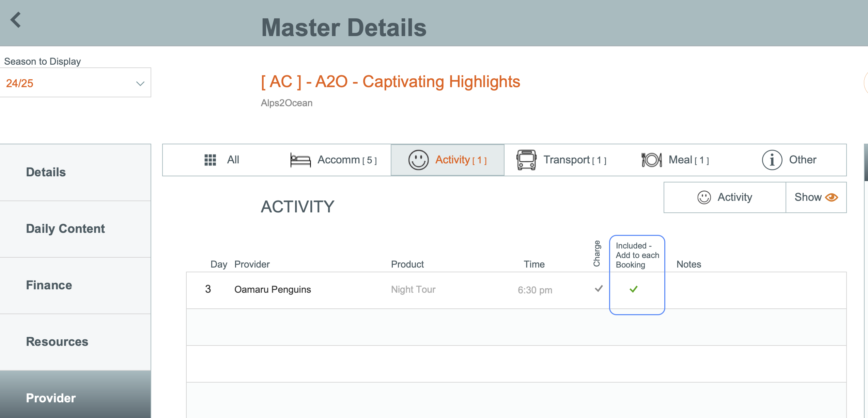868x418 pixels.
Task: Click the grid icon beside All
Action: tap(210, 160)
